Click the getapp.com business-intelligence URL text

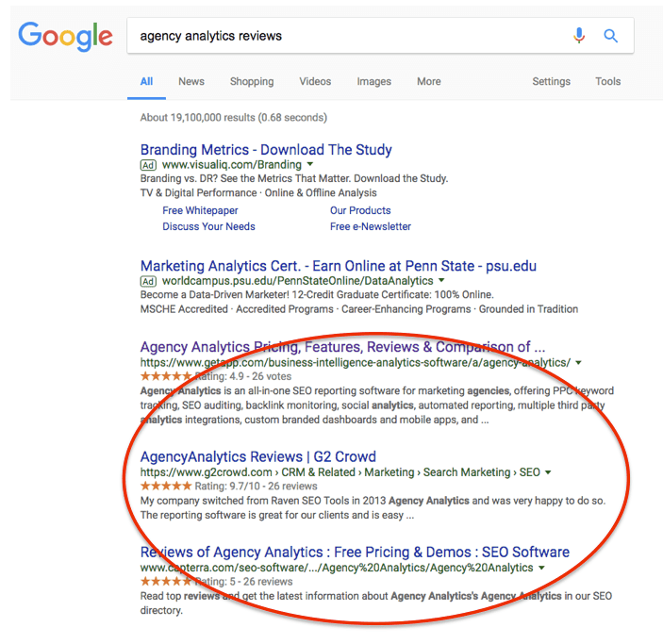(356, 363)
